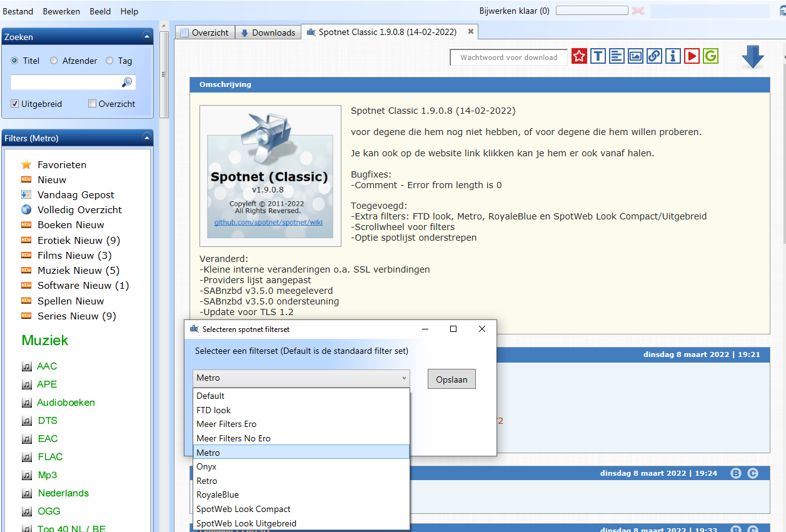Check the Overzicht checkbox
The width and height of the screenshot is (786, 532).
click(x=93, y=104)
